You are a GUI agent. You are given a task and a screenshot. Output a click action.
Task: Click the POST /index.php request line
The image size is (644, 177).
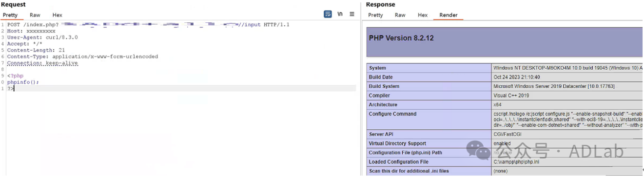pos(148,24)
